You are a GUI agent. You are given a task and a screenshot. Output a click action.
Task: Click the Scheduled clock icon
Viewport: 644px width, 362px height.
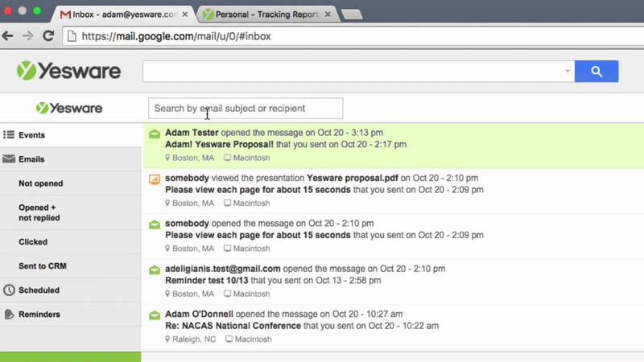pyautogui.click(x=9, y=290)
